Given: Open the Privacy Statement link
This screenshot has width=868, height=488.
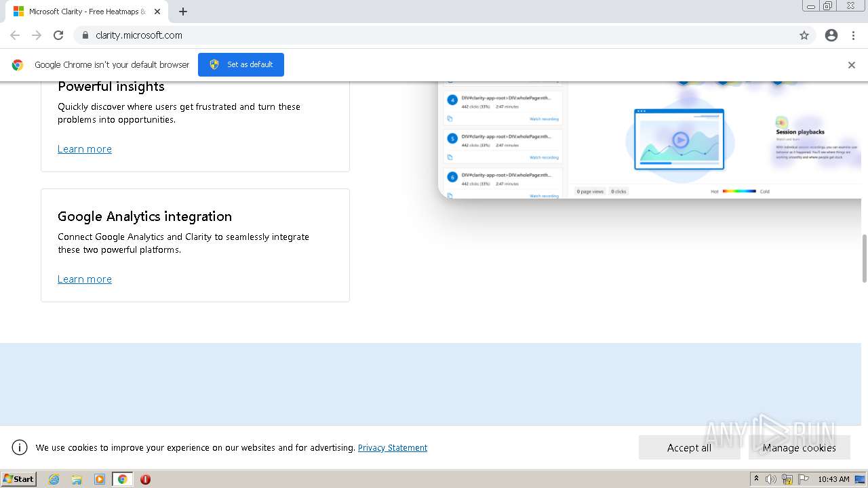Looking at the screenshot, I should (393, 447).
